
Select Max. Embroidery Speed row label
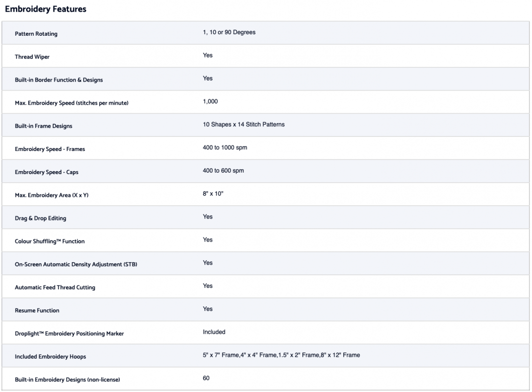[71, 103]
